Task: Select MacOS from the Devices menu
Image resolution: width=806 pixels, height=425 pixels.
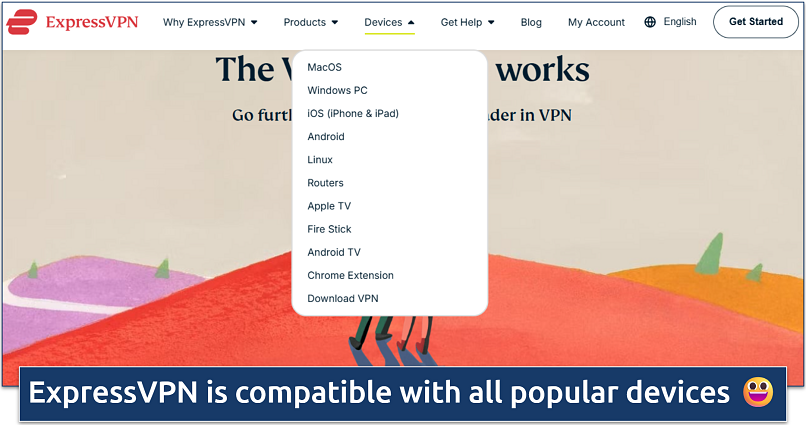Action: [x=324, y=67]
